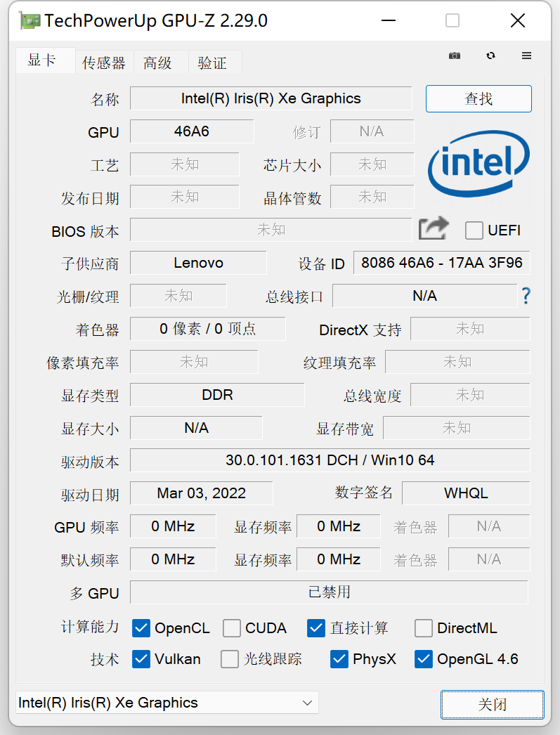The width and height of the screenshot is (560, 735).
Task: Click the GPU 频率 value 0 MHz
Action: click(173, 526)
